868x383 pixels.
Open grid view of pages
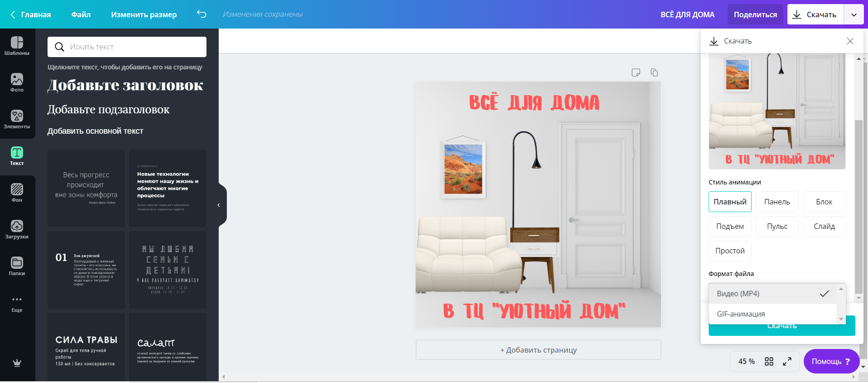click(x=769, y=361)
